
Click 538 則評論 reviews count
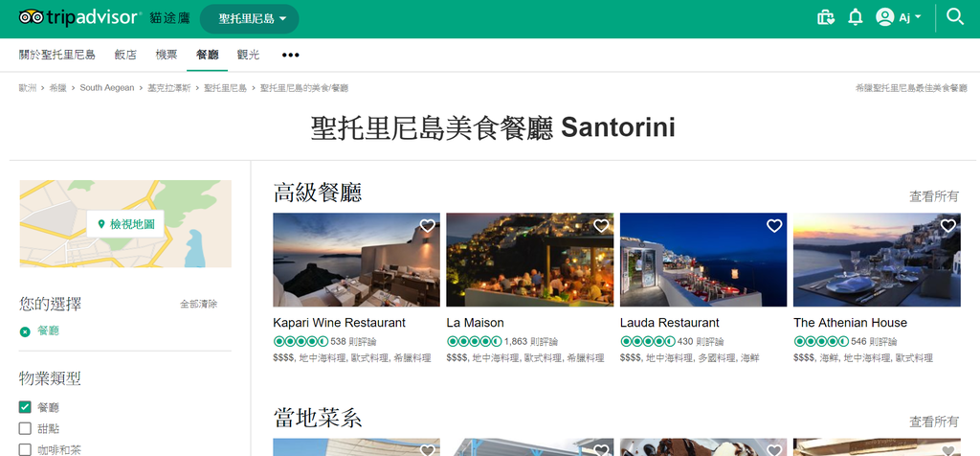[353, 342]
